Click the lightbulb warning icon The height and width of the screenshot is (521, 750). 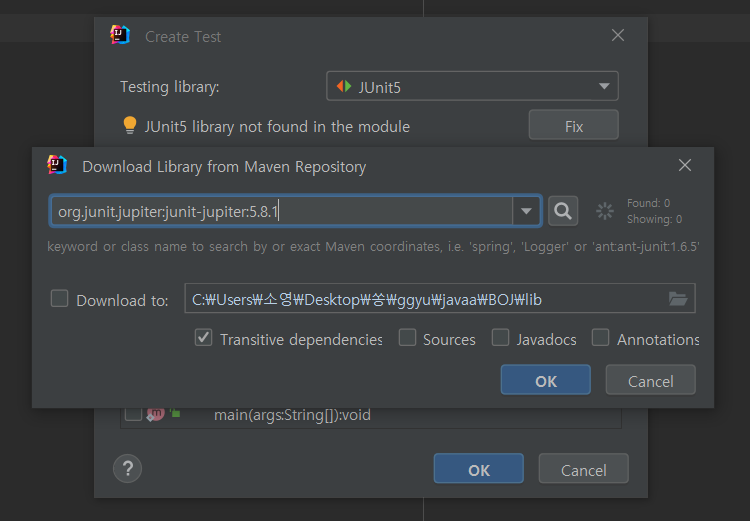130,125
